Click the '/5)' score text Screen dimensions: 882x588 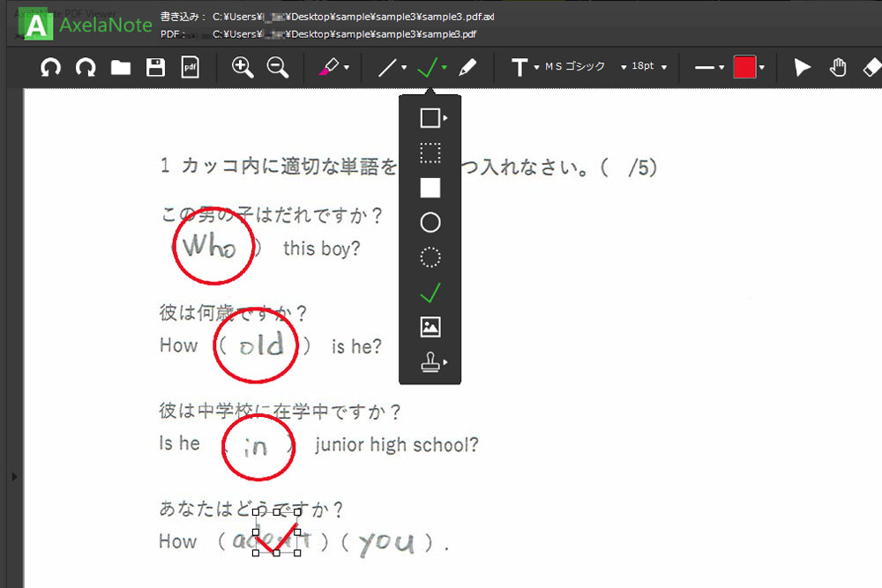pyautogui.click(x=642, y=167)
